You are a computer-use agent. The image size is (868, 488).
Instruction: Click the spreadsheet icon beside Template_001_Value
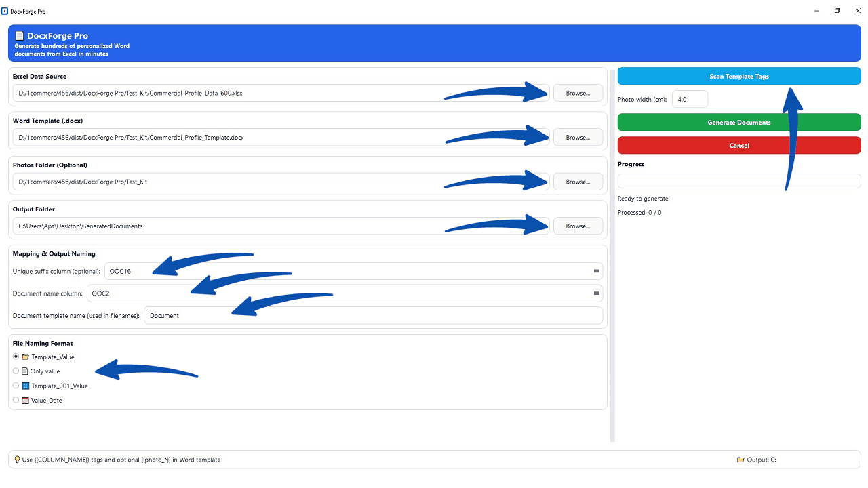click(x=24, y=386)
